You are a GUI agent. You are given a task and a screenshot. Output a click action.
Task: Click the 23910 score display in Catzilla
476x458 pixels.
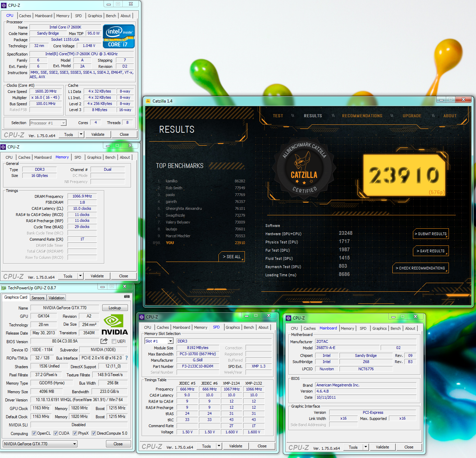coord(404,175)
